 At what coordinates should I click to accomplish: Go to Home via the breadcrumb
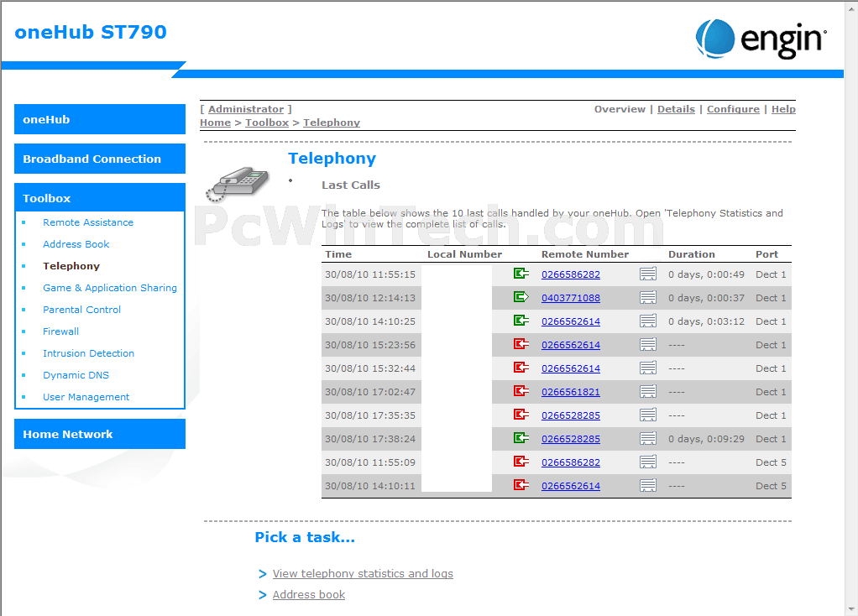[x=215, y=123]
